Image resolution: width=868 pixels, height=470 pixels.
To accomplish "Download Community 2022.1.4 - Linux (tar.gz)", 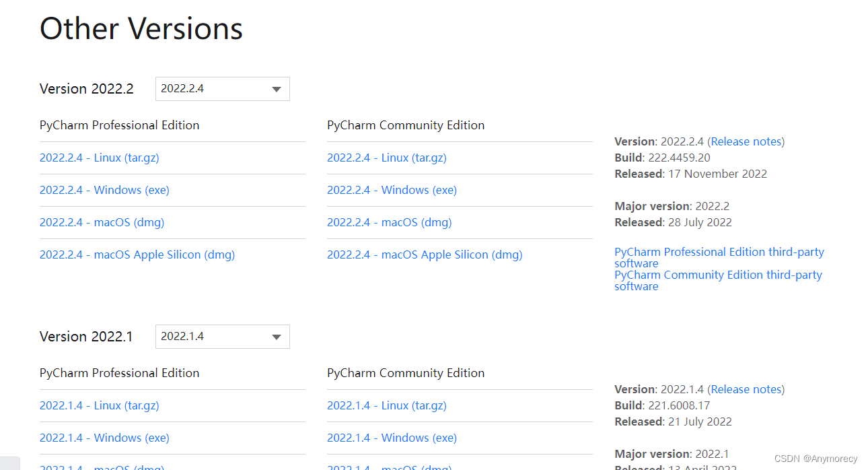I will 387,405.
